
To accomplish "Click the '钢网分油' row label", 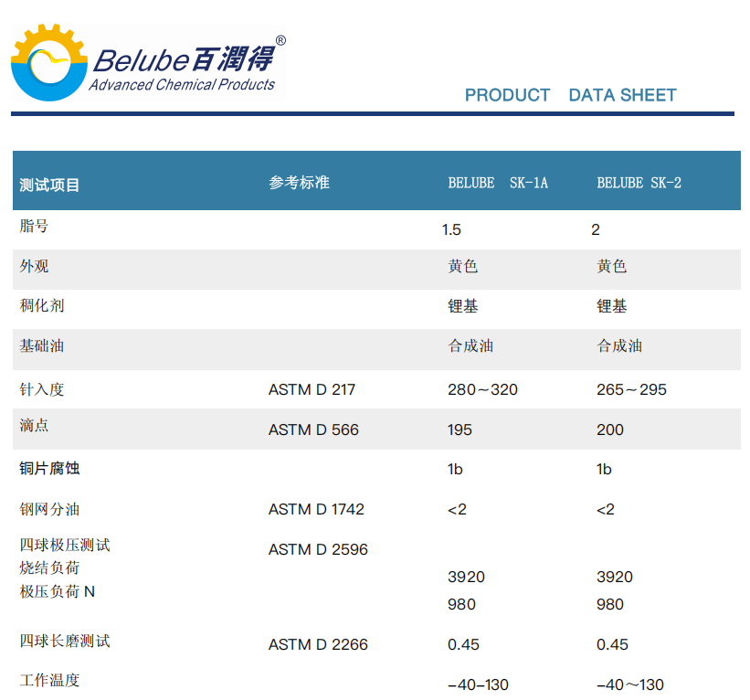I will (49, 510).
